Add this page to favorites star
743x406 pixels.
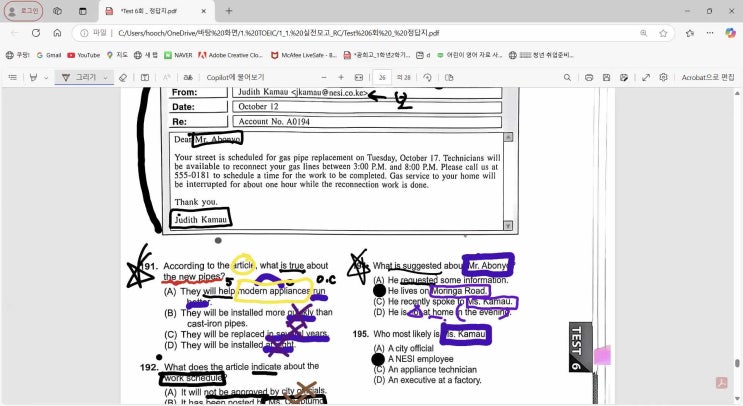663,33
